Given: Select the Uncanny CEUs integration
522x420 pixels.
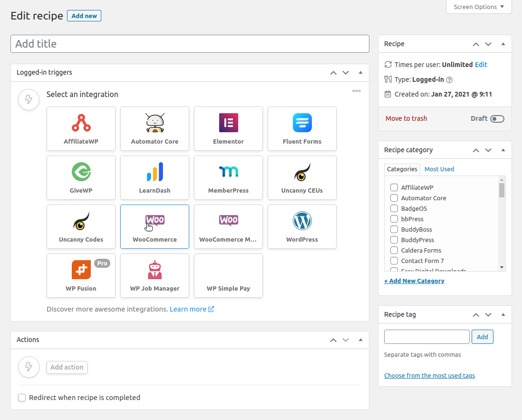Looking at the screenshot, I should (x=302, y=177).
